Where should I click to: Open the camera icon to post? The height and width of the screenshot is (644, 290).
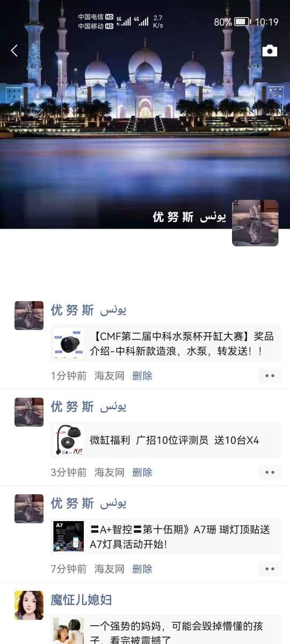click(x=270, y=50)
